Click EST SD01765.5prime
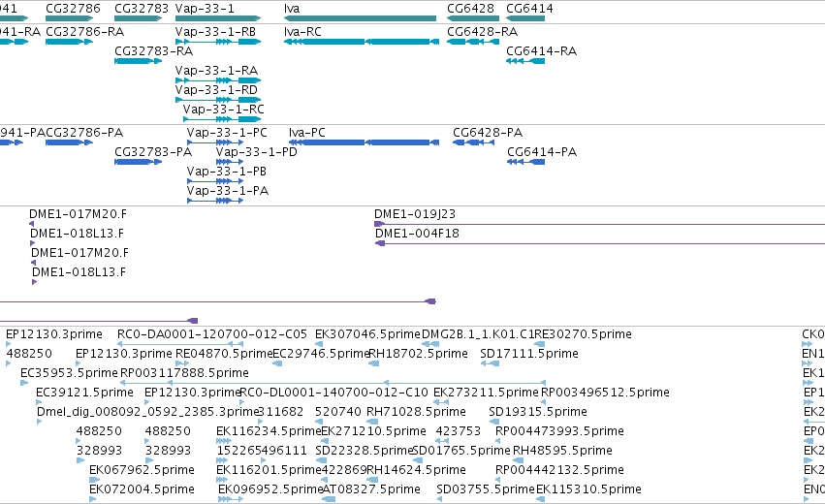Image resolution: width=825 pixels, height=504 pixels. (x=461, y=451)
